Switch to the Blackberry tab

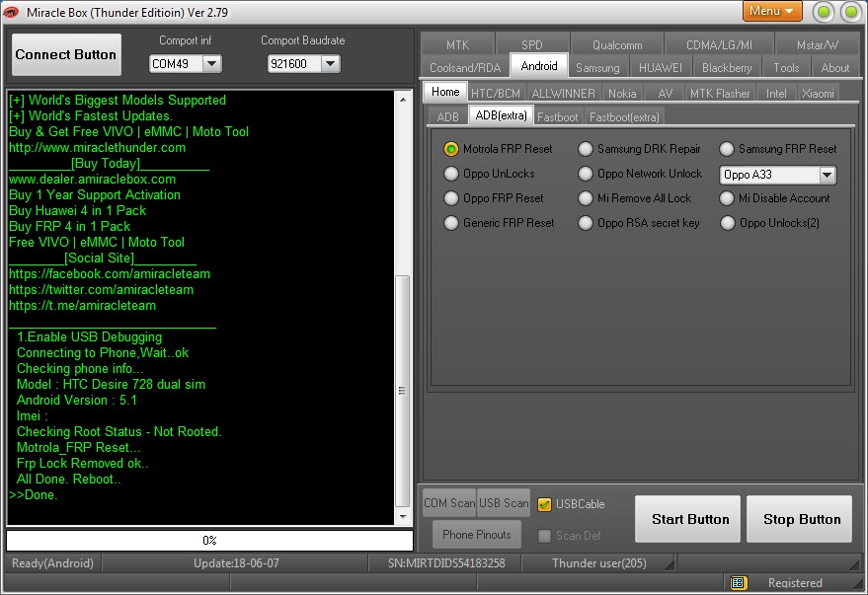tap(727, 67)
